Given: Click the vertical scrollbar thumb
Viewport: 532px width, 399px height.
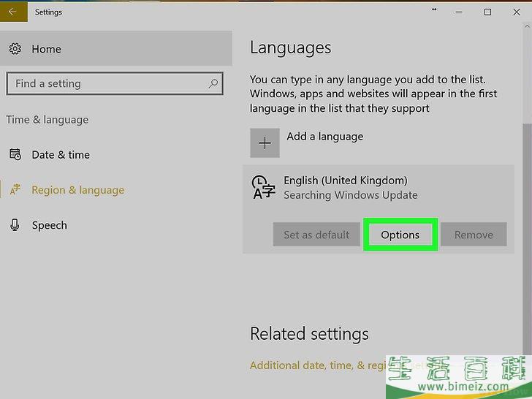Looking at the screenshot, I should pyautogui.click(x=527, y=237).
